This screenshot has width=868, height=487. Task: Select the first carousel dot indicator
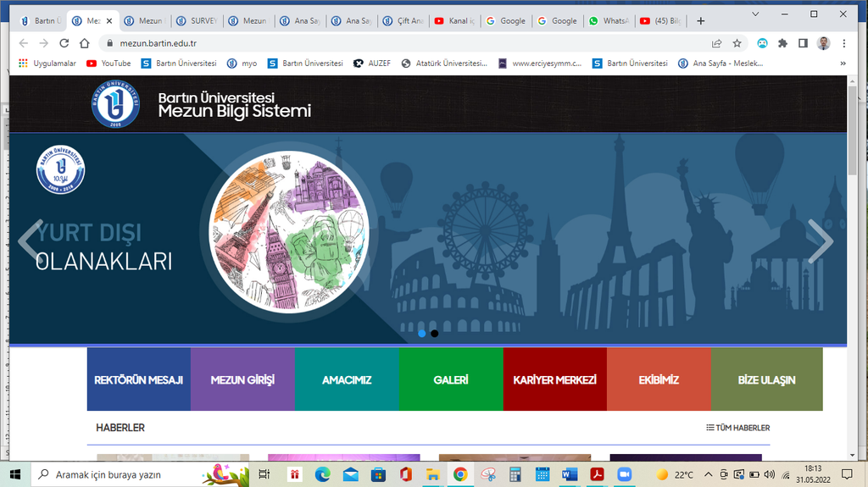coord(422,334)
